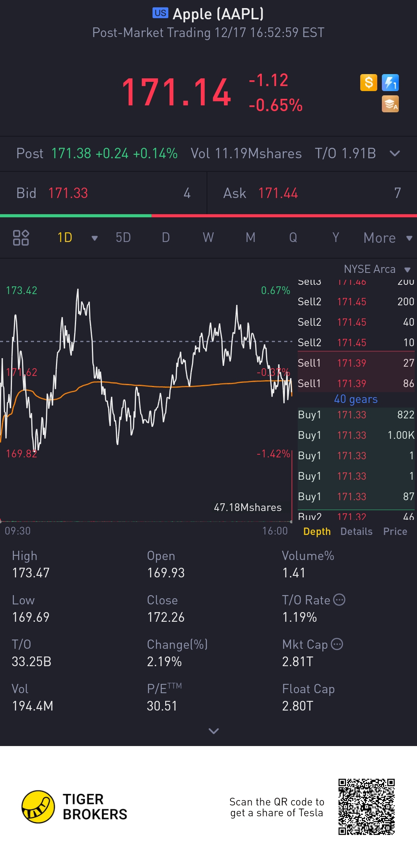Viewport: 417px width, 868px height.
Task: Open T/O Rate info icon
Action: pyautogui.click(x=339, y=600)
